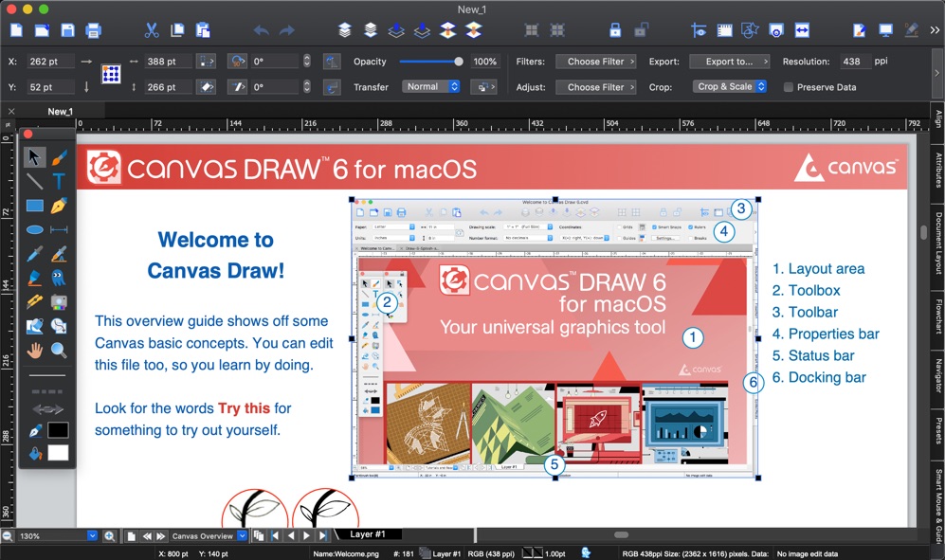Open Adjust Choose Filter menu
Image resolution: width=945 pixels, height=560 pixels.
(595, 87)
